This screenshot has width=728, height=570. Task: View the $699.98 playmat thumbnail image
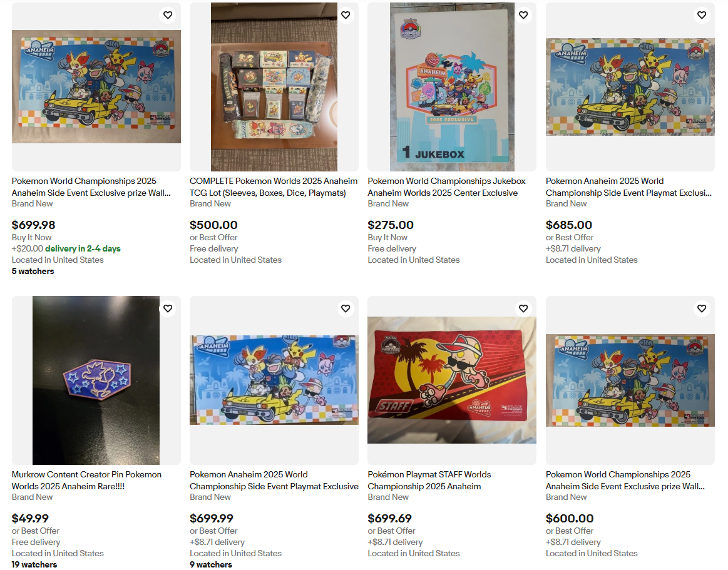pyautogui.click(x=96, y=87)
